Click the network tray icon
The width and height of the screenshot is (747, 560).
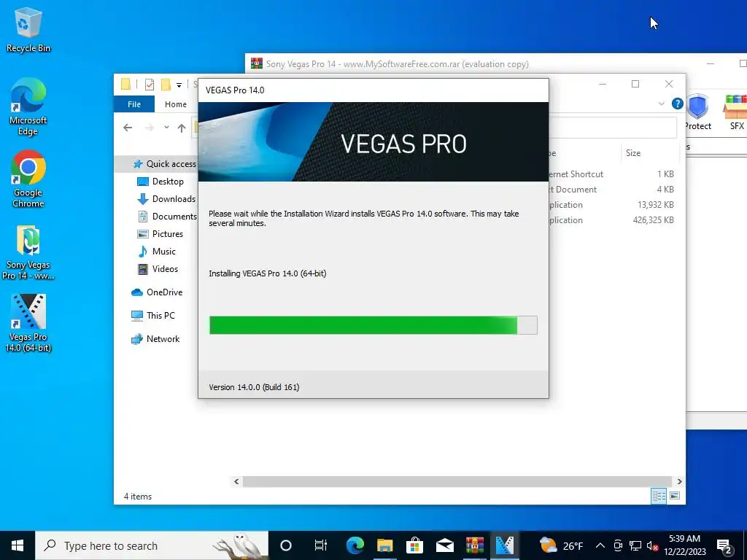pyautogui.click(x=635, y=545)
